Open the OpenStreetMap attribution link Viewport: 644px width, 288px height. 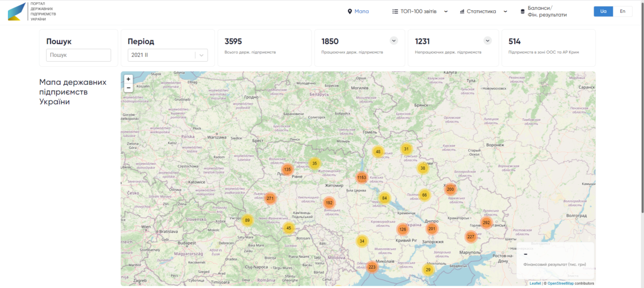(560, 283)
